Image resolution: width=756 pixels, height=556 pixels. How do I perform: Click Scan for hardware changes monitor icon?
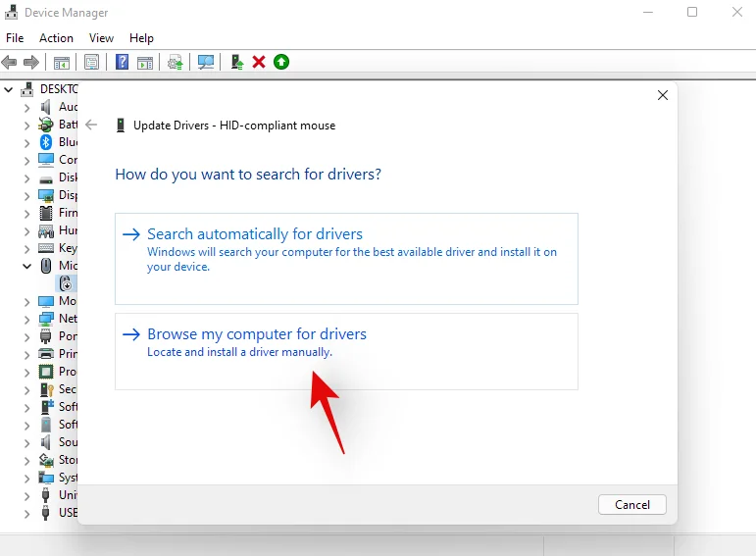(206, 62)
